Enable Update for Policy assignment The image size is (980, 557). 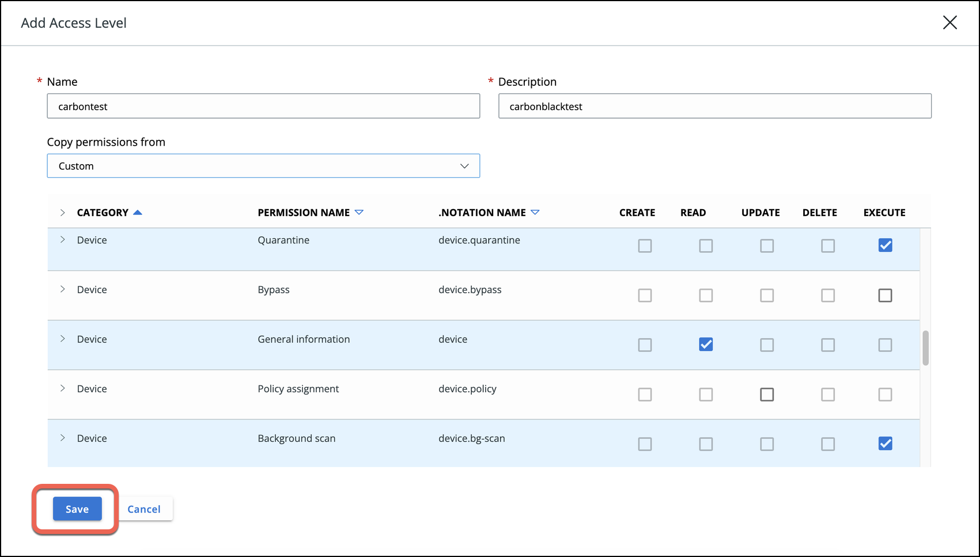point(767,395)
